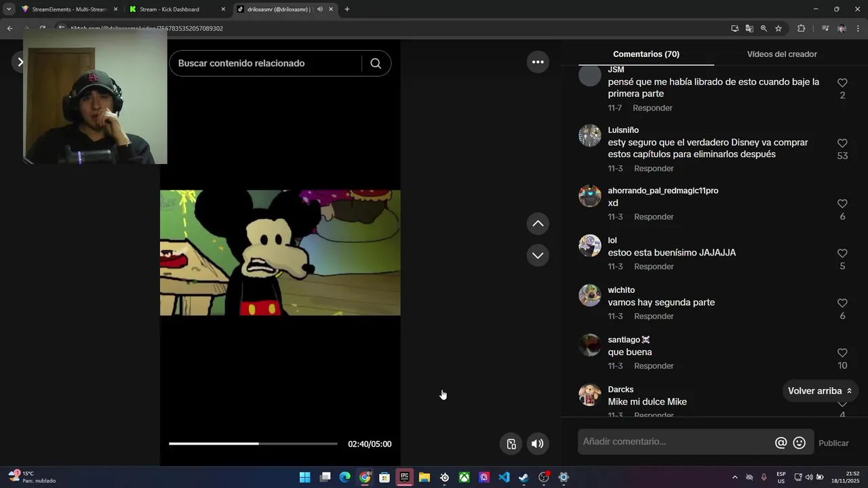Like santiago's comment 'que buena'
Viewport: 868px width, 488px height.
[842, 353]
